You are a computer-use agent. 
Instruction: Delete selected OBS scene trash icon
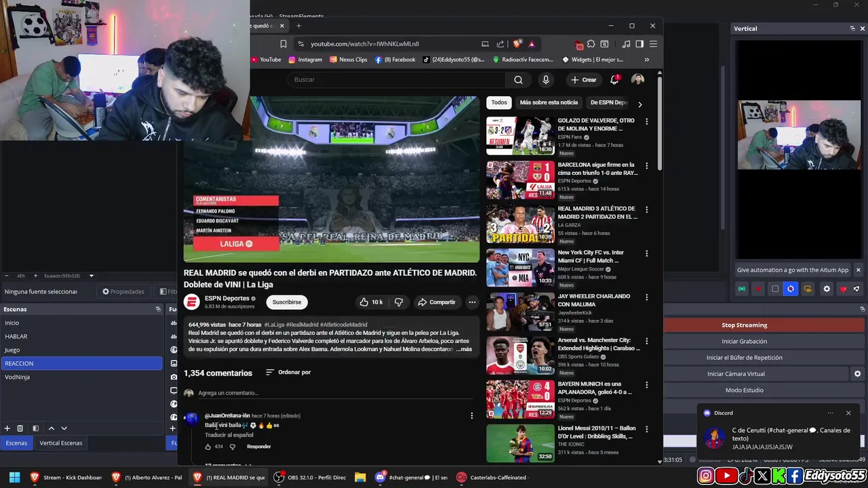click(x=20, y=428)
